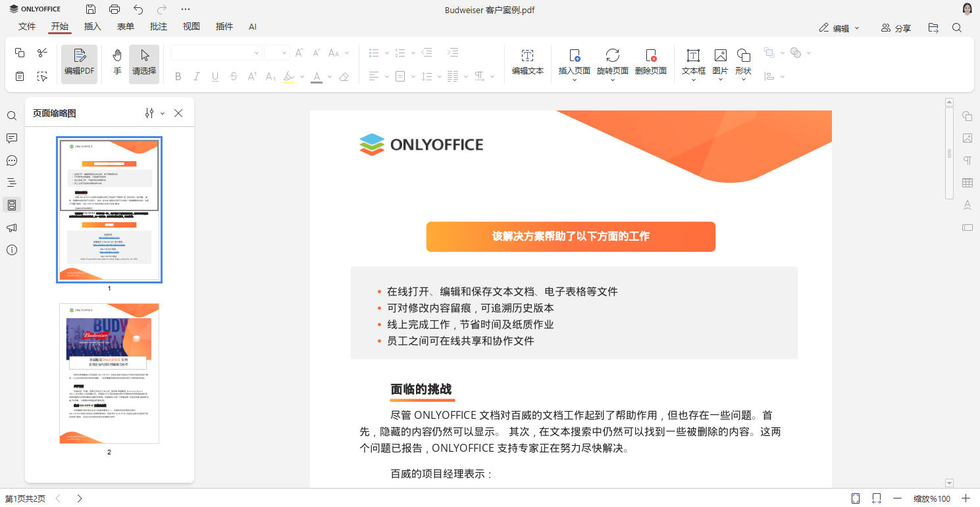The height and width of the screenshot is (507, 980).
Task: Open Comments panel in left sidebar
Action: pos(12,138)
